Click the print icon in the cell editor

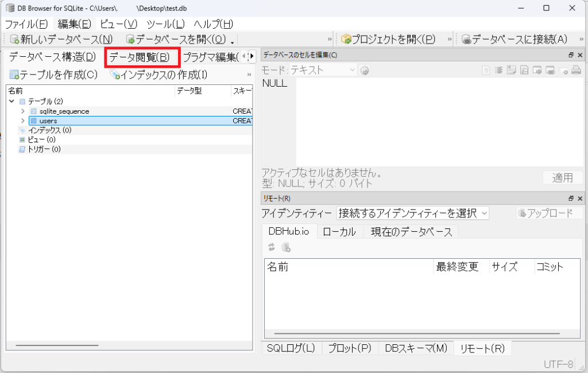[576, 70]
